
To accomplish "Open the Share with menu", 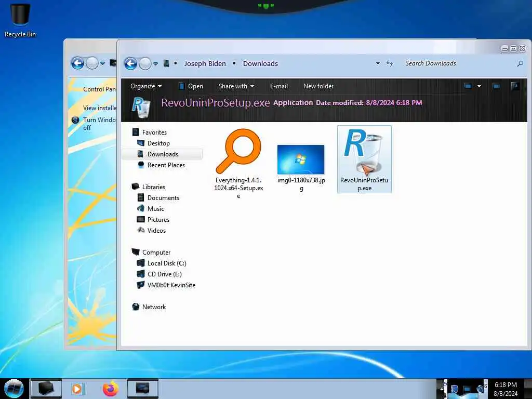I will click(236, 86).
